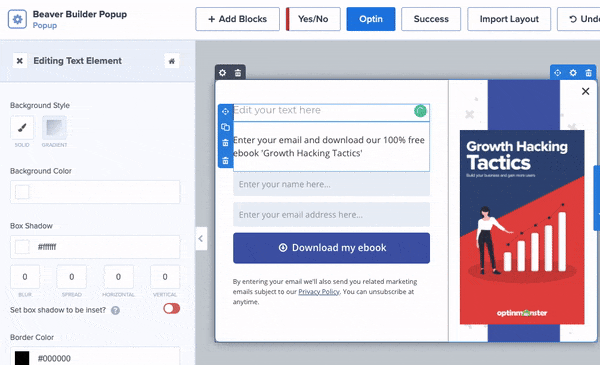This screenshot has height=365, width=600.
Task: Click move icon on right column toolbar
Action: (x=558, y=73)
